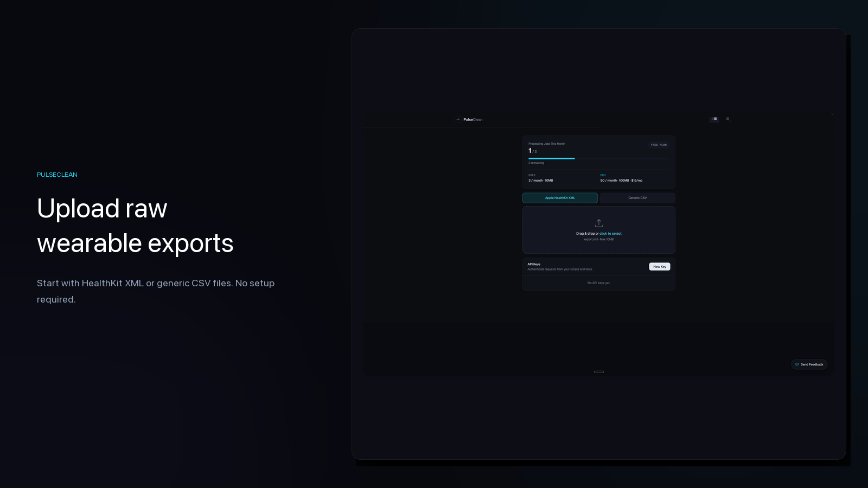Click the "Start with HealthKit XML" description text
868x488 pixels.
(x=156, y=291)
